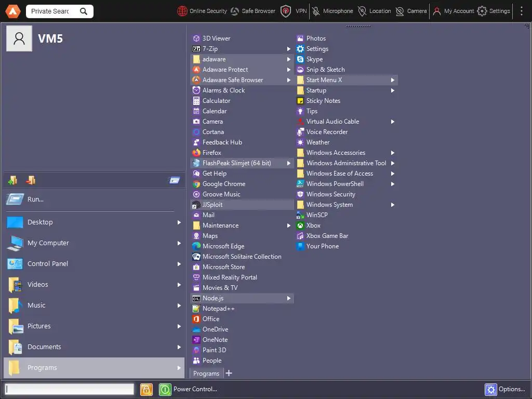Open Calculator
Image resolution: width=532 pixels, height=399 pixels.
pos(243,101)
